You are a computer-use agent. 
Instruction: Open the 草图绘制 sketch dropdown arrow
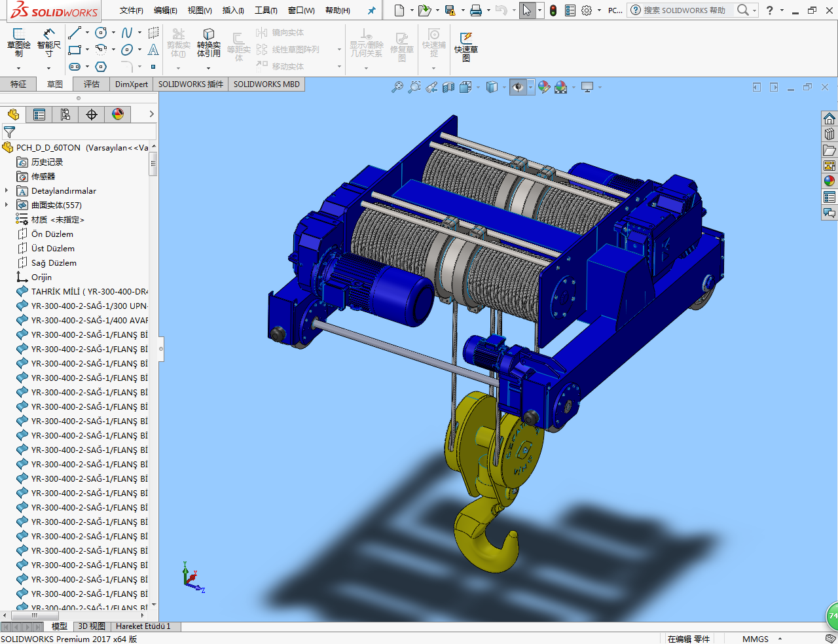tap(18, 68)
